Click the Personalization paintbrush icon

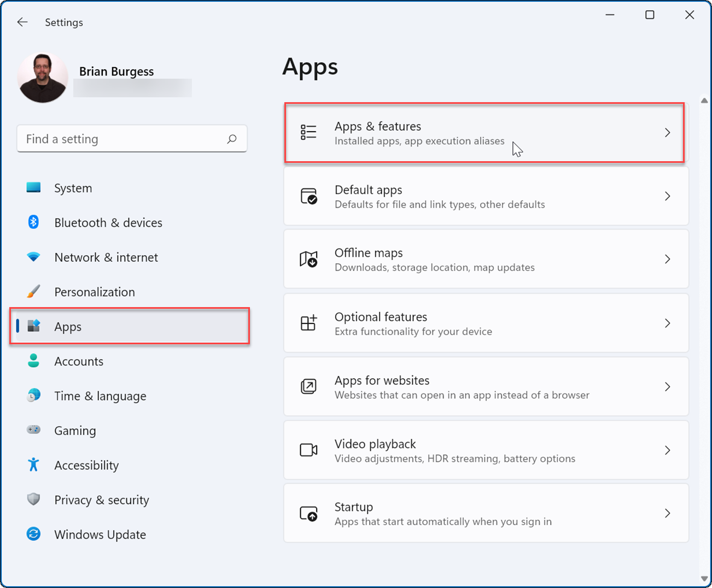coord(33,292)
